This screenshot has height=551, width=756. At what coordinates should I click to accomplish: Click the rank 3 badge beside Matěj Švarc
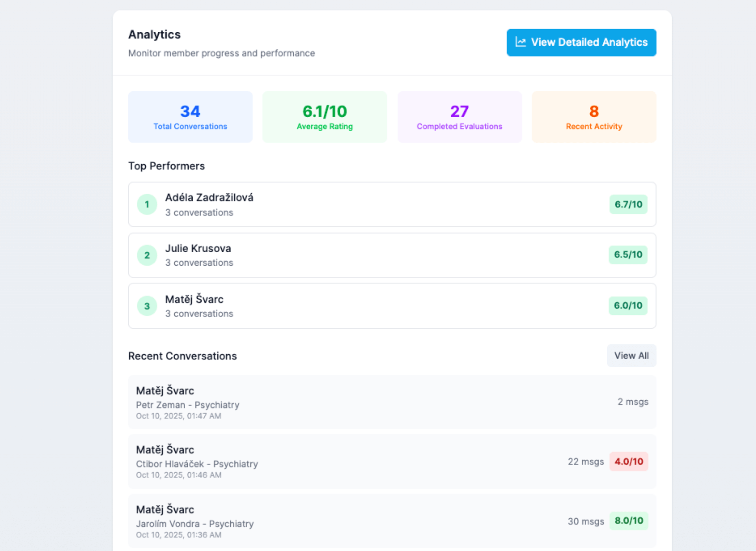[147, 306]
